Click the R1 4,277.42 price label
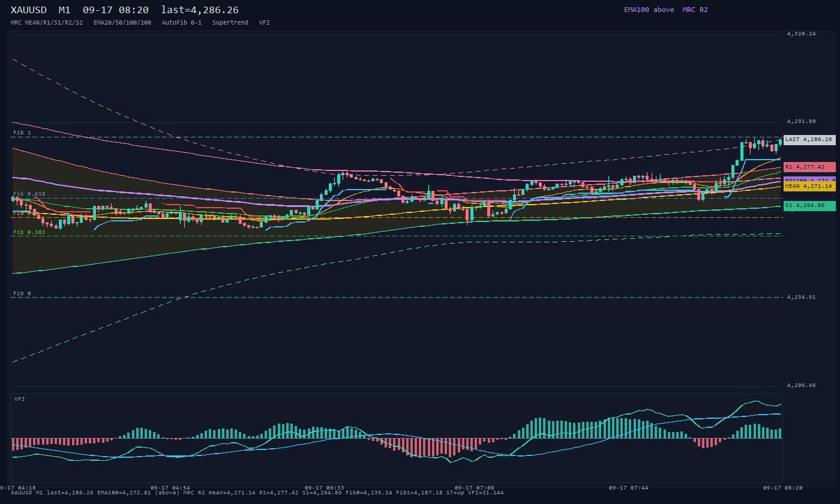 pyautogui.click(x=809, y=167)
